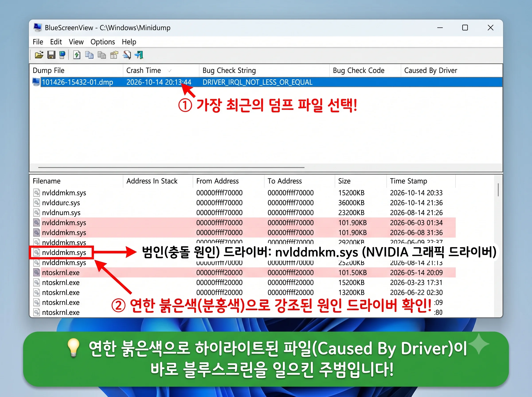This screenshot has height=397, width=532.
Task: Click the 2026-10-14 20:33 time stamp
Action: [416, 193]
